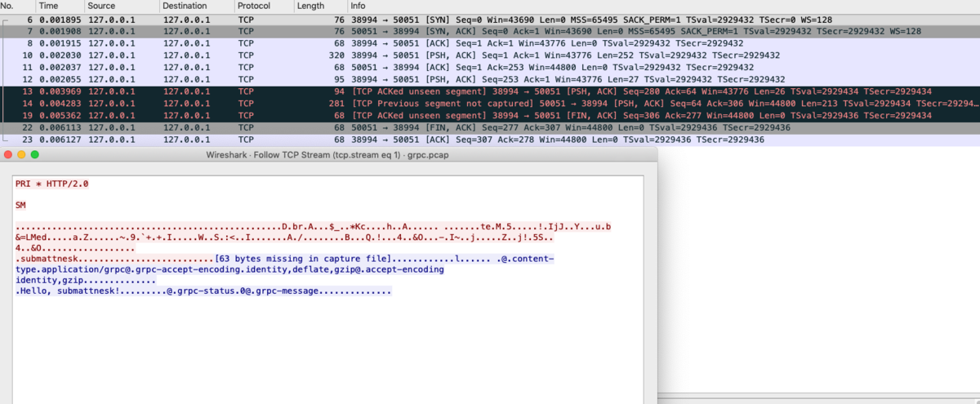The width and height of the screenshot is (980, 404).
Task: Select packet 10 with Len=252
Action: pos(490,55)
